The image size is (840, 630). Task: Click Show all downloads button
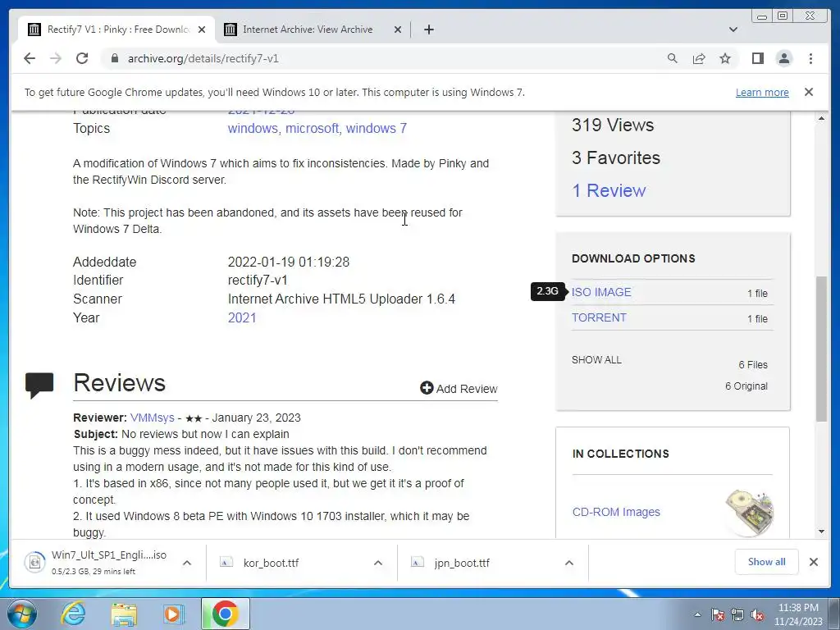pyautogui.click(x=767, y=562)
